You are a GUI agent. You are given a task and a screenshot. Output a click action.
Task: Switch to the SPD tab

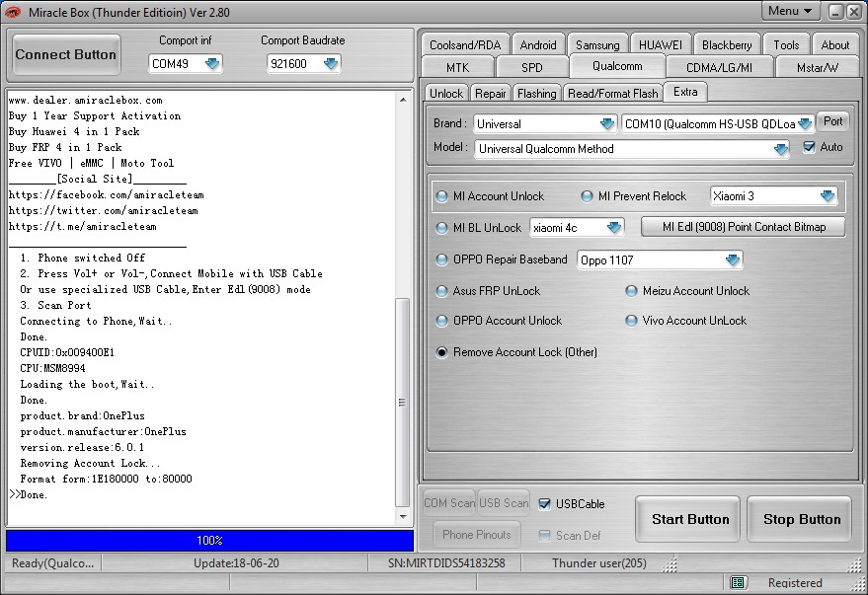[x=532, y=67]
